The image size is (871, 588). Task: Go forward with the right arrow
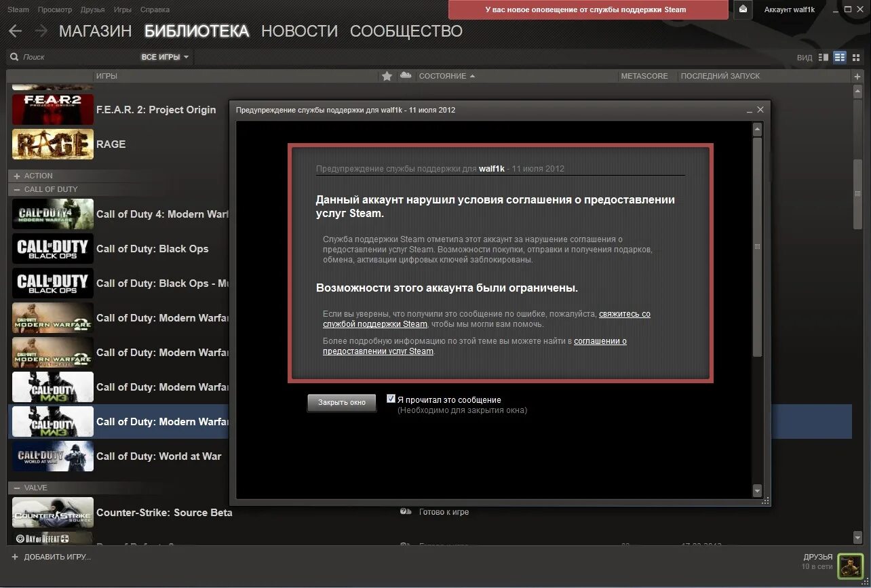tap(41, 31)
